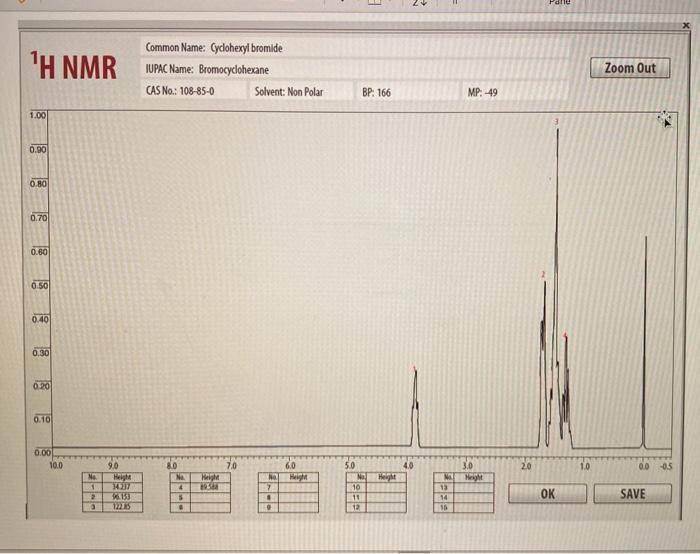Screen dimensions: 700x554
Task: Click the empty height cell for row 13
Action: point(474,487)
